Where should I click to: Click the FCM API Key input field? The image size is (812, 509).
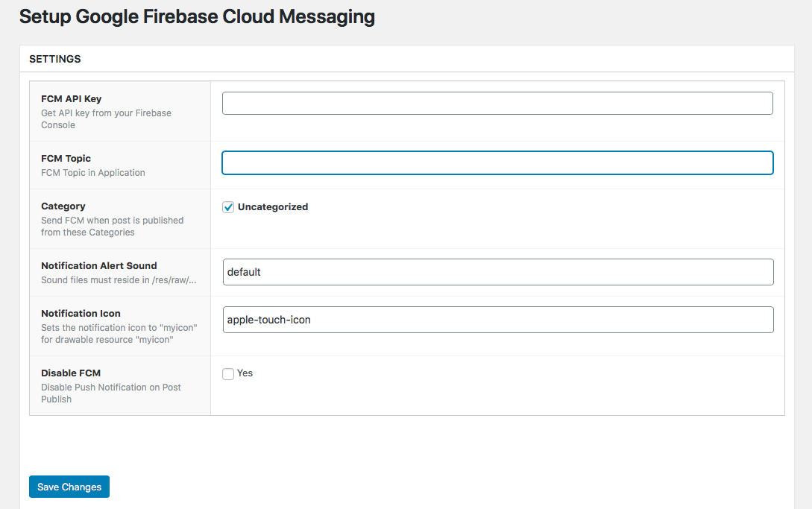coord(497,103)
